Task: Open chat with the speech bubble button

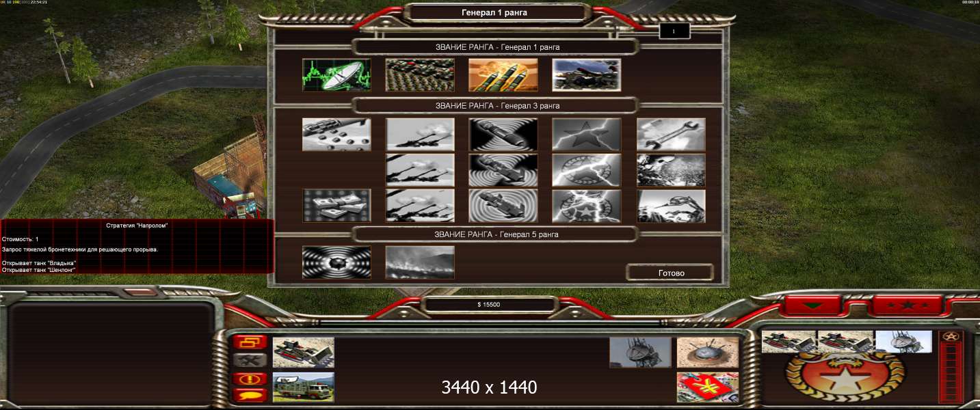Action: click(x=250, y=395)
